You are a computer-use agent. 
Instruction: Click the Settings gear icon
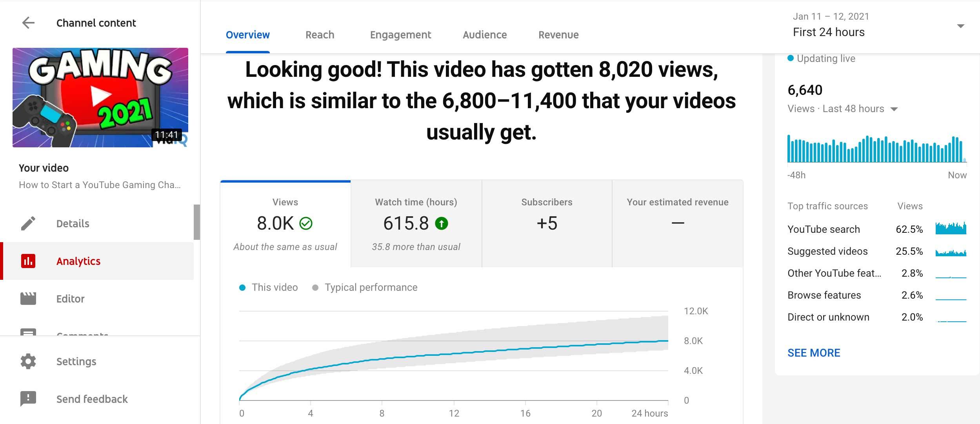coord(28,361)
